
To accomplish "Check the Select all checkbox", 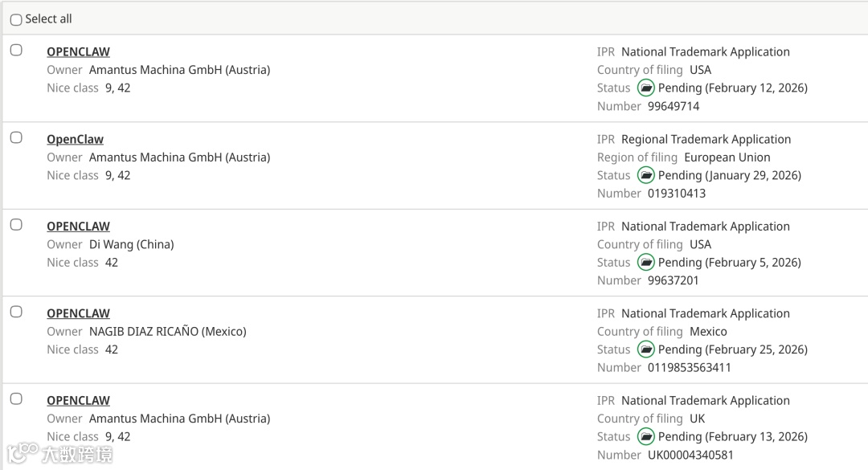I will click(x=16, y=20).
